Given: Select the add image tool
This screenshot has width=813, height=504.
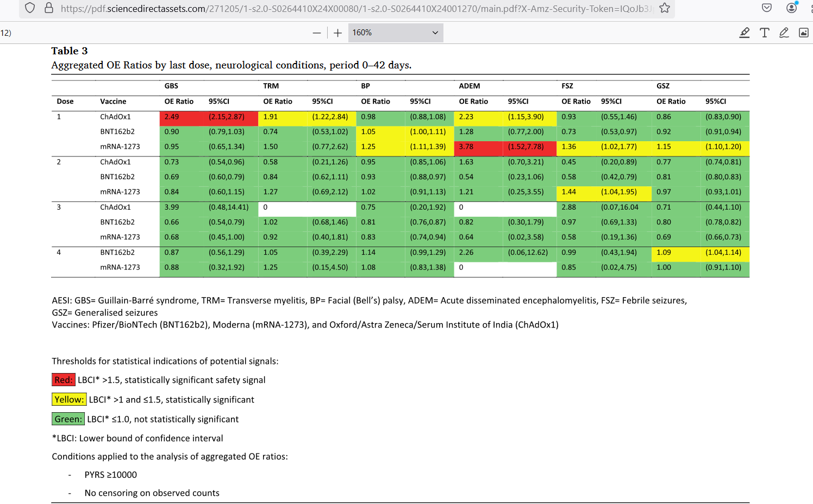Looking at the screenshot, I should pyautogui.click(x=804, y=33).
